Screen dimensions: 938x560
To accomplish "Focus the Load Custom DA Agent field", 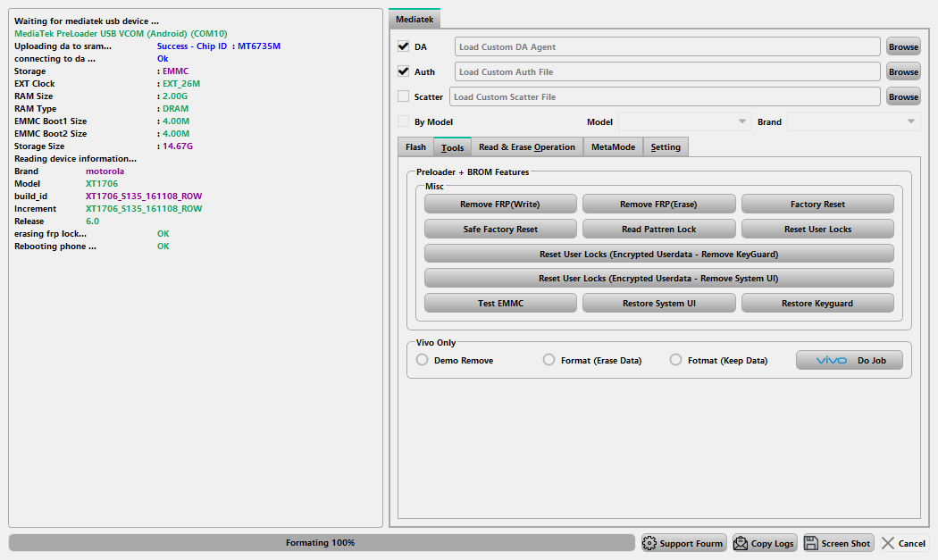I will coord(667,46).
